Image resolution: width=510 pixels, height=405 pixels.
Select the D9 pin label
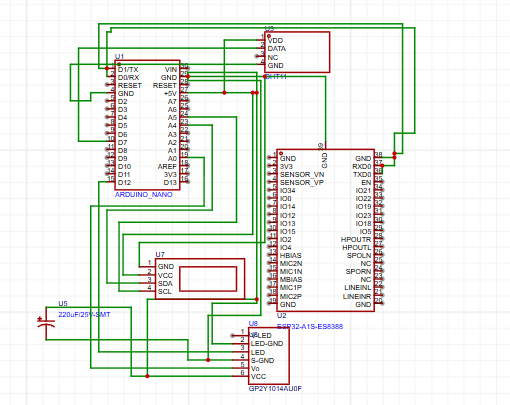(122, 159)
